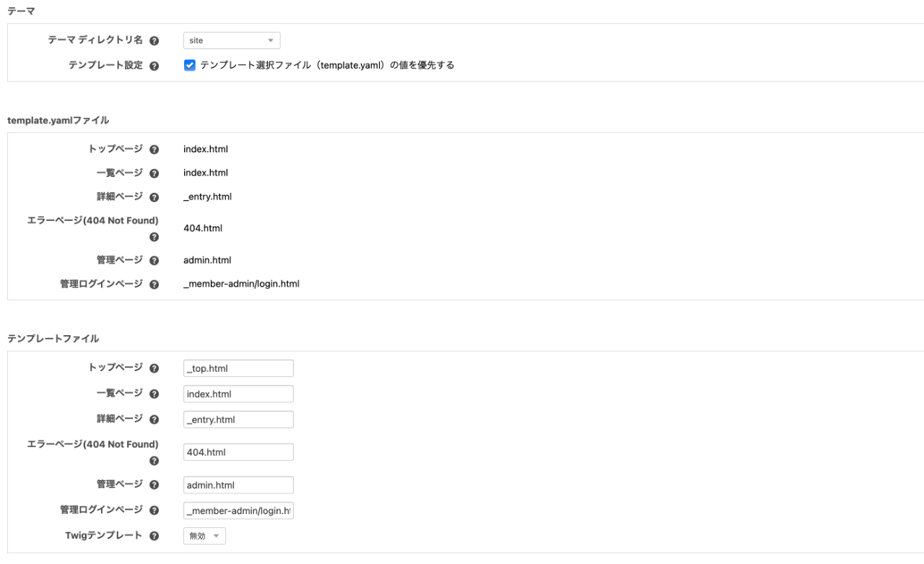The height and width of the screenshot is (564, 924).
Task: Click the _top.html top page field
Action: (x=238, y=368)
